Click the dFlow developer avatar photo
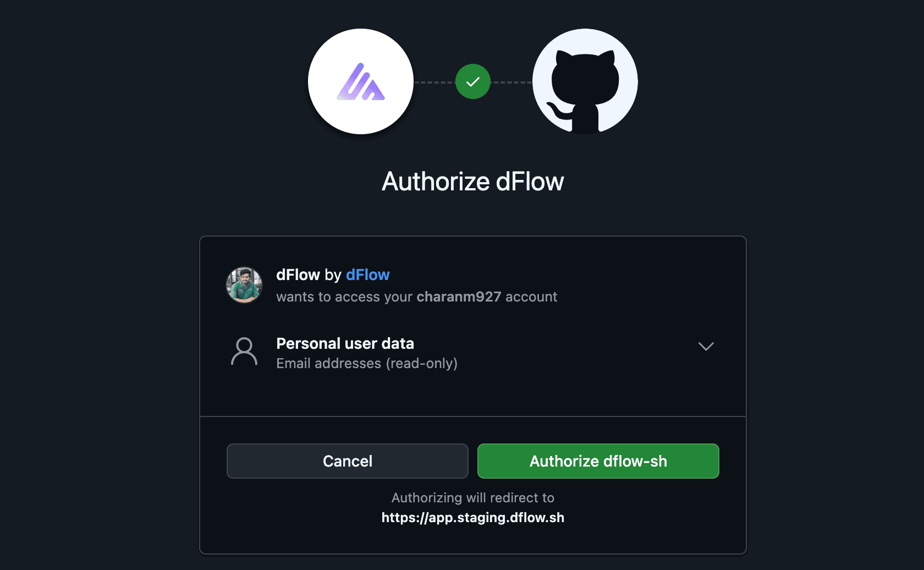This screenshot has width=924, height=570. coord(244,285)
